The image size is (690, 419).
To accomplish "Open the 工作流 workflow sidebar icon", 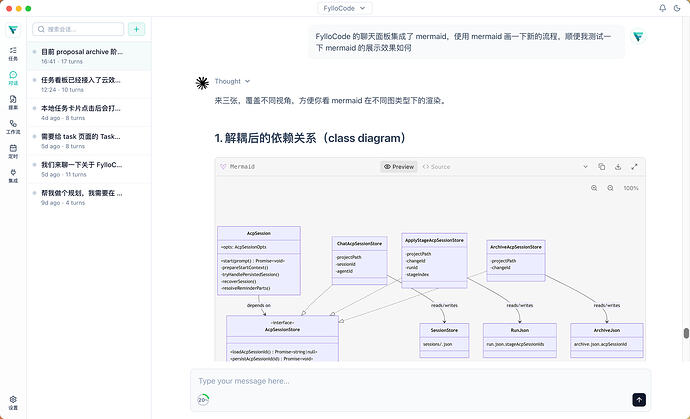I will (13, 127).
